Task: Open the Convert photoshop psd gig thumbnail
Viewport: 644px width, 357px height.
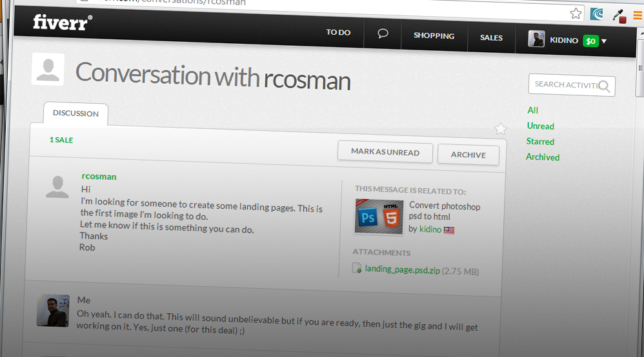Action: [x=379, y=217]
